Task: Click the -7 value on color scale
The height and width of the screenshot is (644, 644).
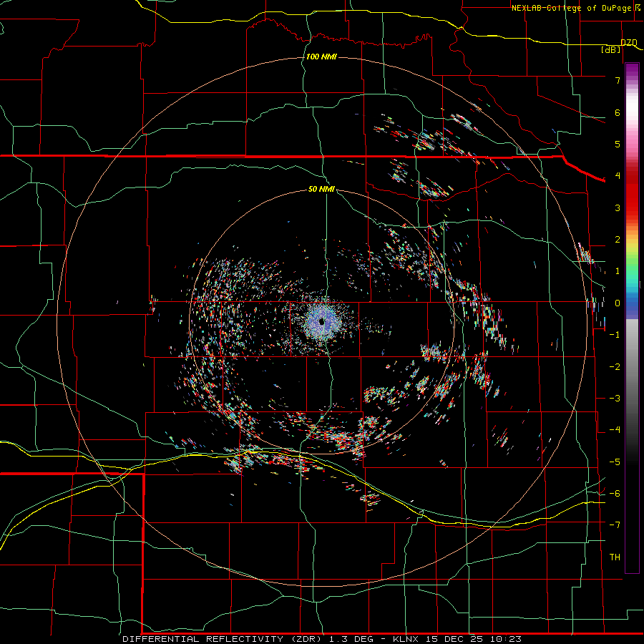Action: (x=615, y=525)
